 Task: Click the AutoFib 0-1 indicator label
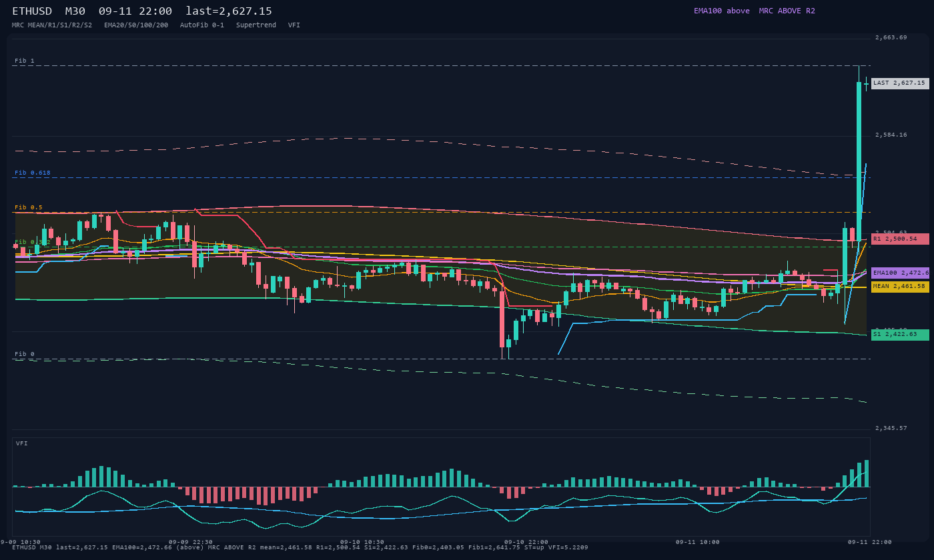202,25
